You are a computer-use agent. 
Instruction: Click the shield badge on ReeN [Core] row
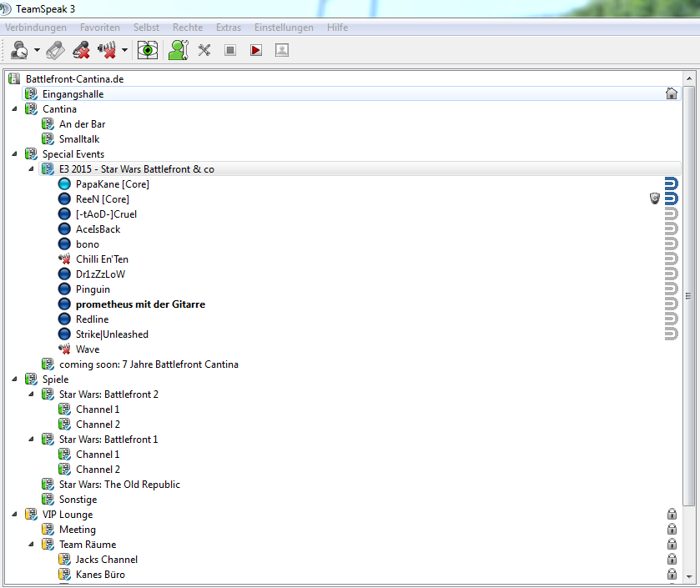[654, 199]
